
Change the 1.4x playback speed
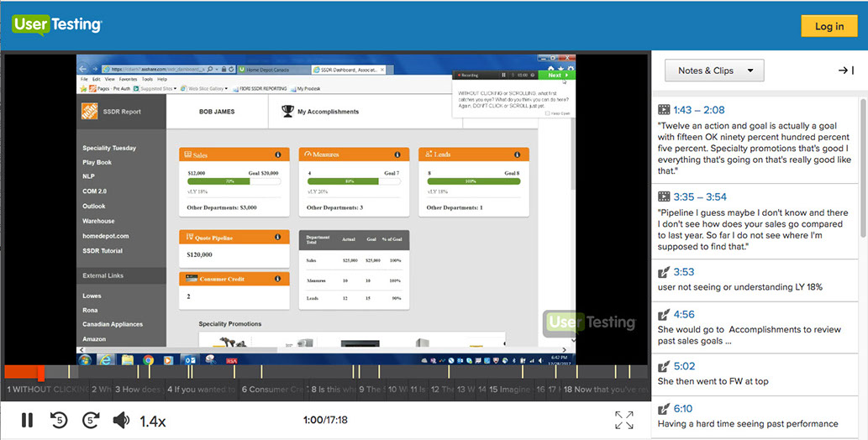[x=152, y=421]
